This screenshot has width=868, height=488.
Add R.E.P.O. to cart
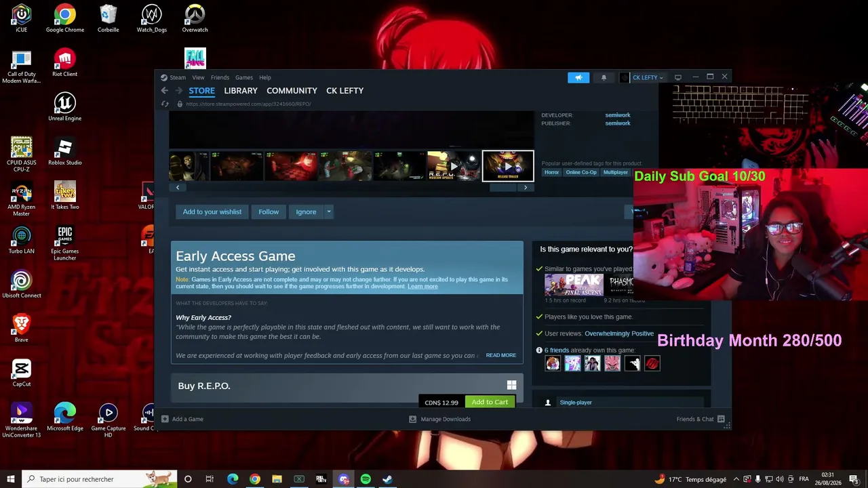(x=490, y=402)
